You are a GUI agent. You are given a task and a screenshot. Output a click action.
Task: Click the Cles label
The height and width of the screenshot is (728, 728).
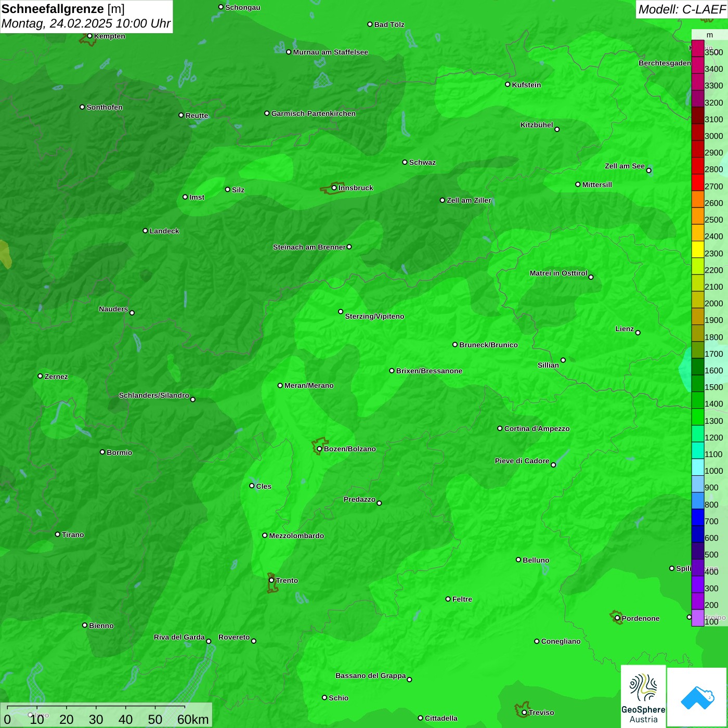[x=264, y=486]
